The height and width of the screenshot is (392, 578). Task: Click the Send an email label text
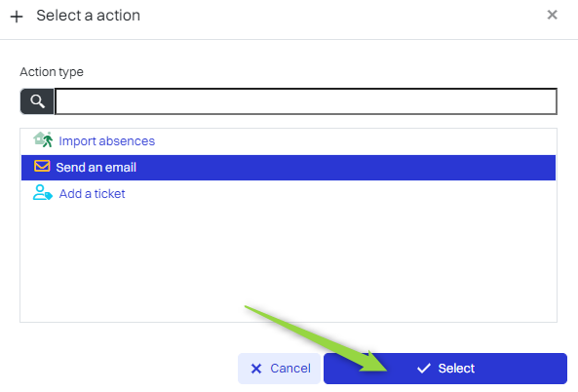(96, 168)
